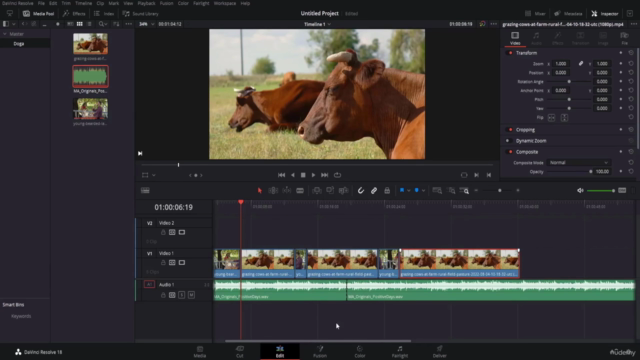Jump to first frame in viewer
The image size is (640, 360).
[x=281, y=175]
